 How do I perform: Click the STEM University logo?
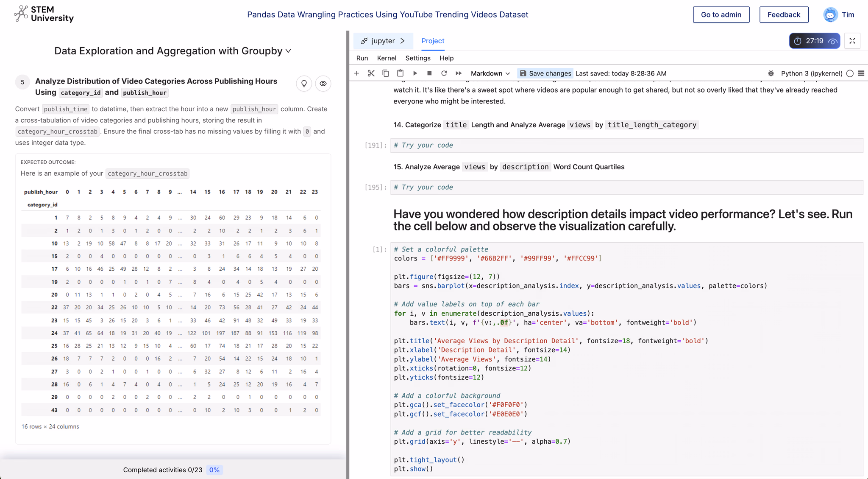pyautogui.click(x=44, y=14)
